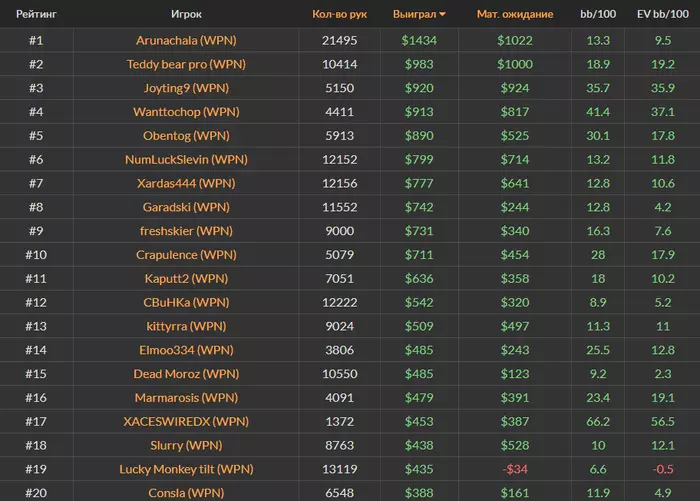
Task: Click the Рейтинг column header
Action: (35, 15)
